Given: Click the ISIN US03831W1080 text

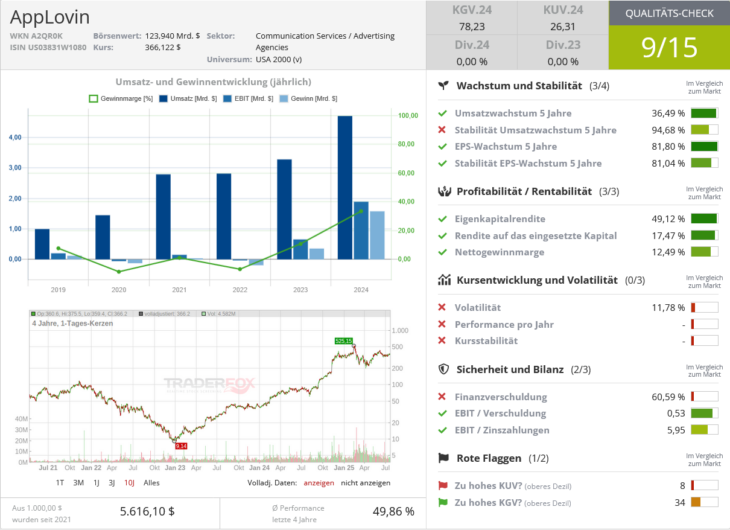Looking at the screenshot, I should tap(48, 48).
